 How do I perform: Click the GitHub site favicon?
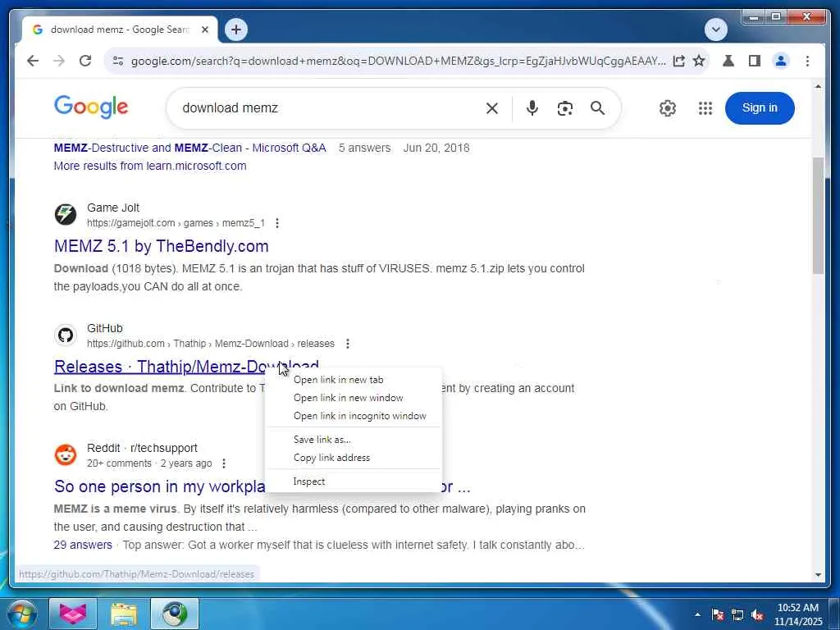point(66,336)
